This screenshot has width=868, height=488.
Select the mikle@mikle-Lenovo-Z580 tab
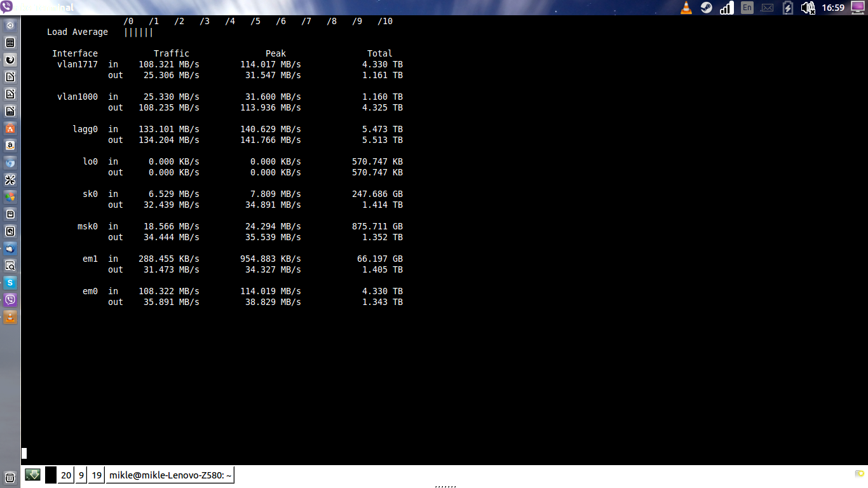170,475
